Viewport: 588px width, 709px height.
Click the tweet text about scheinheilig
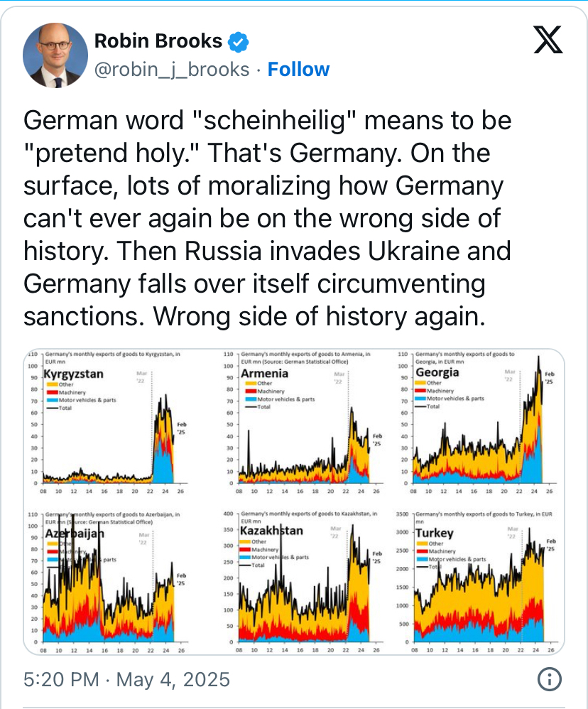point(268,218)
